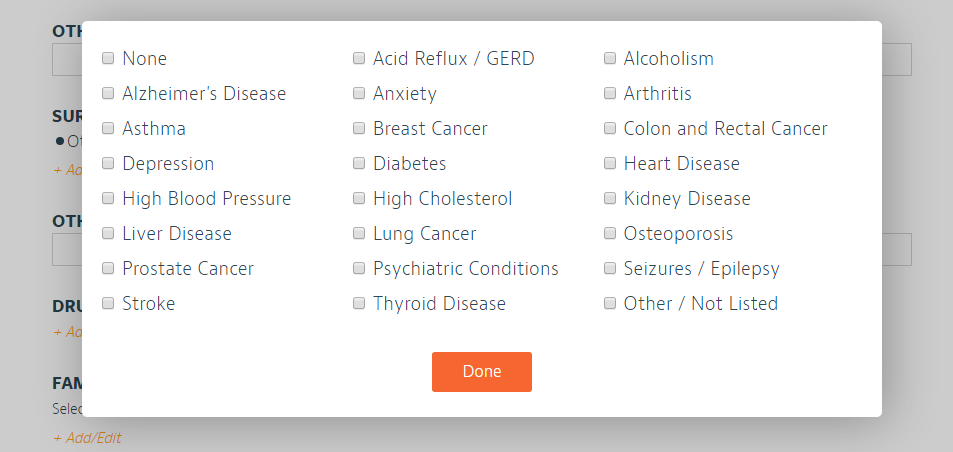Select the Asthma checkbox
953x452 pixels.
108,129
